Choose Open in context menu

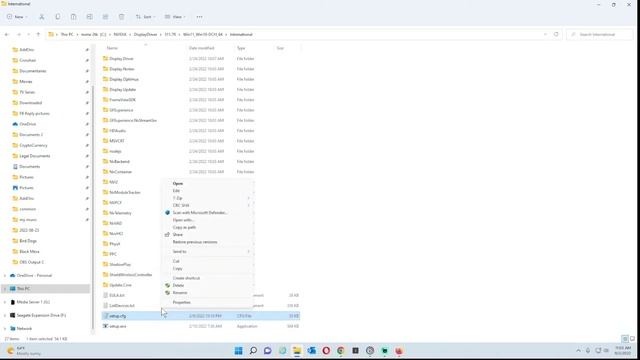208,183
